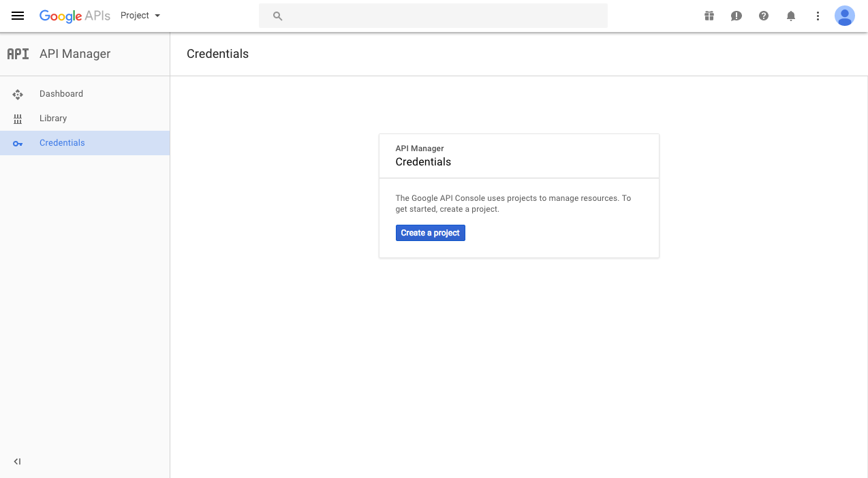The height and width of the screenshot is (478, 868).
Task: Click the Credentials page heading
Action: coord(217,54)
